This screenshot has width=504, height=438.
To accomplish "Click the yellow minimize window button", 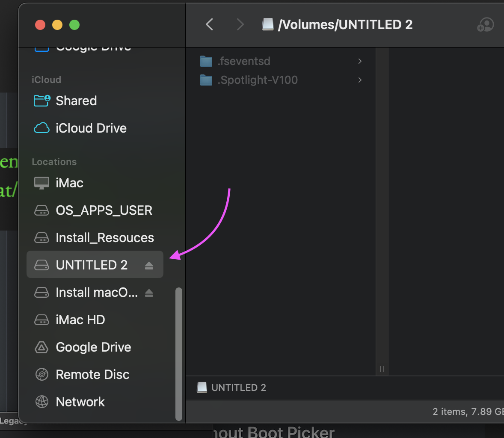I will tap(57, 25).
